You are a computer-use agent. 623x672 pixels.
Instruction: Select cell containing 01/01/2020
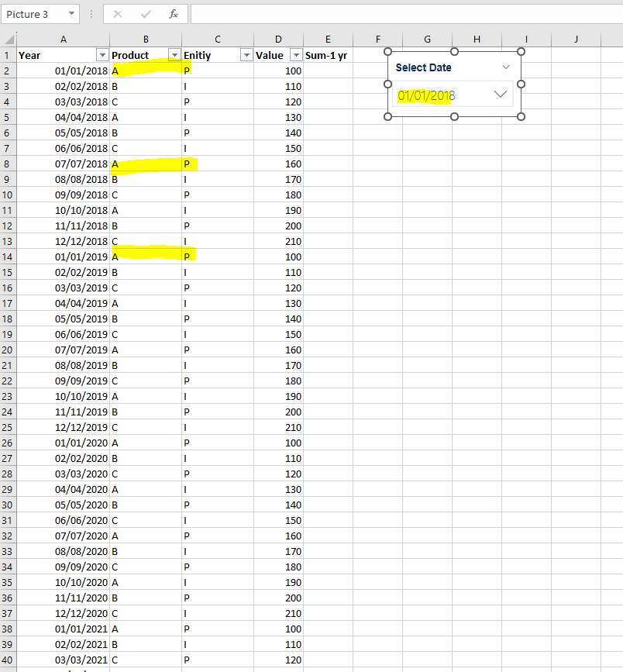pos(64,443)
